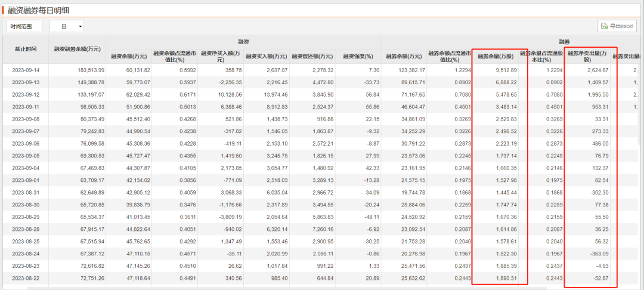The height and width of the screenshot is (290, 644).
Task: Click the 融资余额(万元) column header
Action: tap(128, 56)
